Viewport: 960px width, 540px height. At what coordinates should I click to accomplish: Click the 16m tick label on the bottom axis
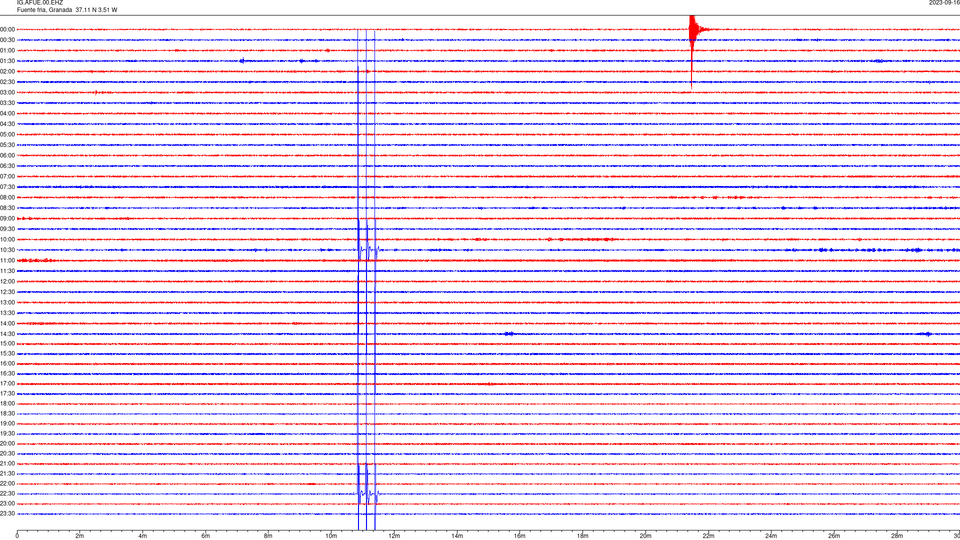[x=520, y=536]
